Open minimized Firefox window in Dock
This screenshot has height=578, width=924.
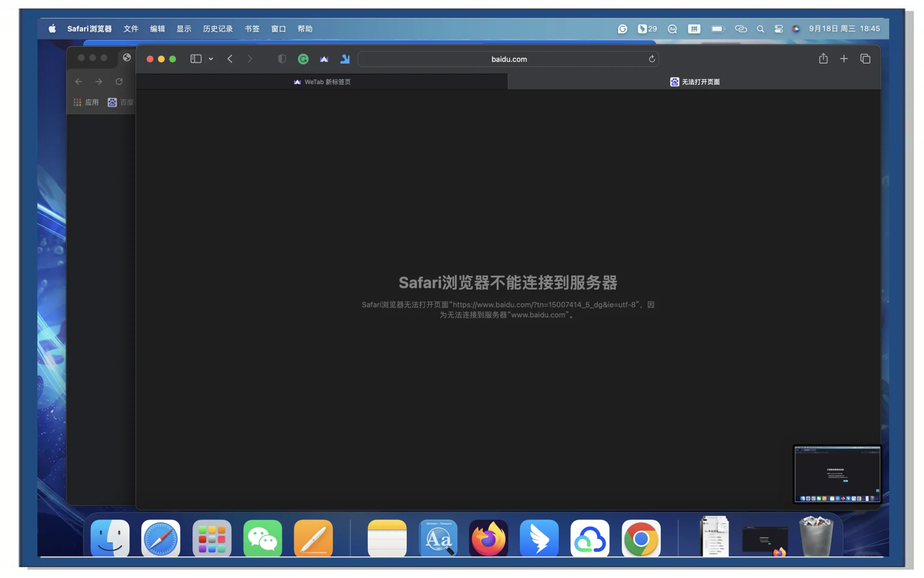point(765,541)
